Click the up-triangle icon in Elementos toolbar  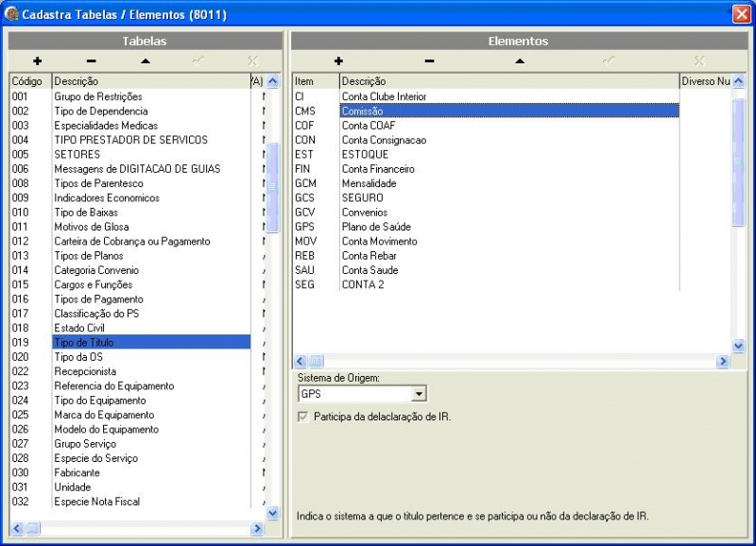(519, 60)
